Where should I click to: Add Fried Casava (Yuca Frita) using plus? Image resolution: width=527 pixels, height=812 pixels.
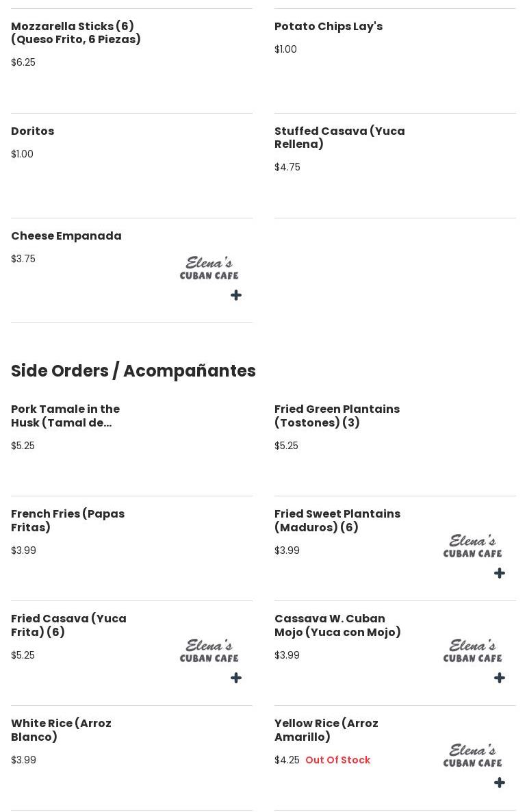tap(236, 678)
